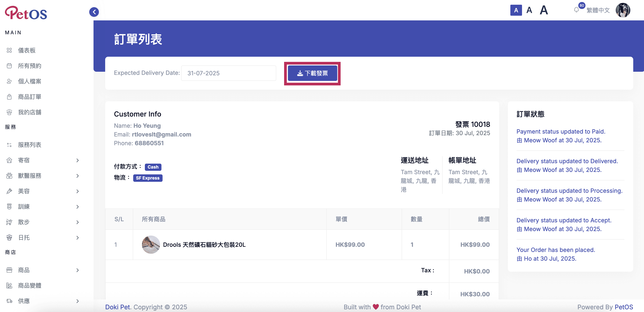This screenshot has width=644, height=312.
Task: Open notifications bell with 80 badge
Action: [577, 10]
